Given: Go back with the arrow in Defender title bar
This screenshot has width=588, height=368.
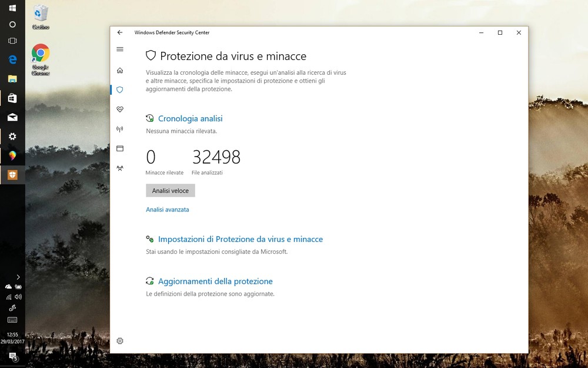Looking at the screenshot, I should 119,32.
